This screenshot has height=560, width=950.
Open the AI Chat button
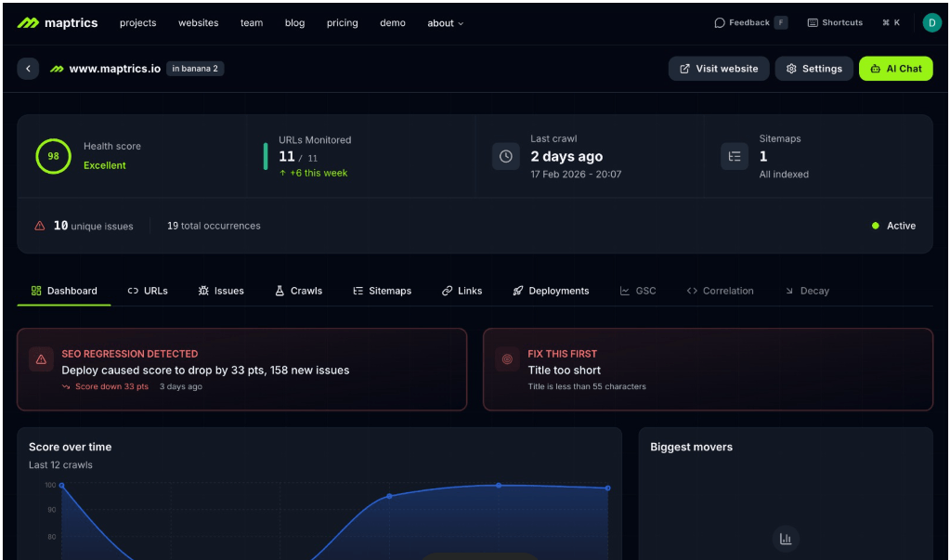[895, 69]
